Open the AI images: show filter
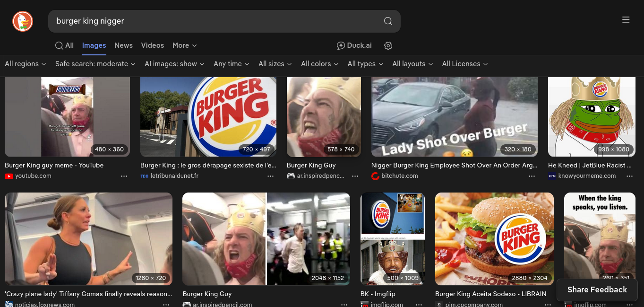 (x=174, y=64)
